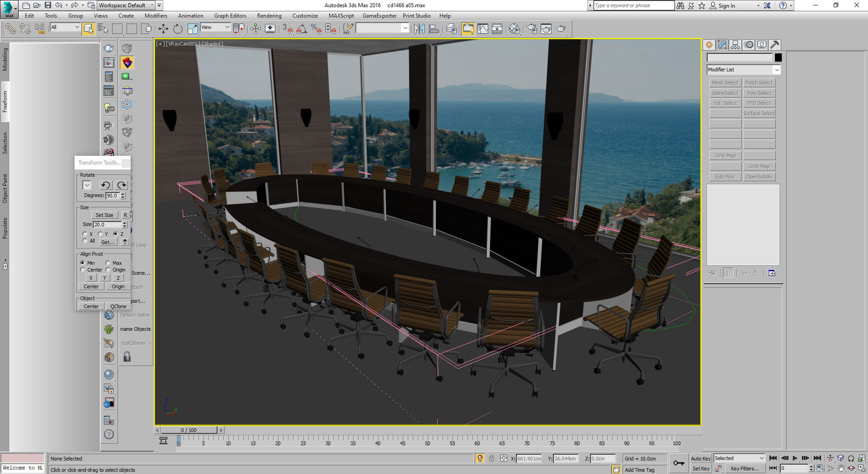Click the QClone button
Image resolution: width=868 pixels, height=474 pixels.
tap(118, 306)
